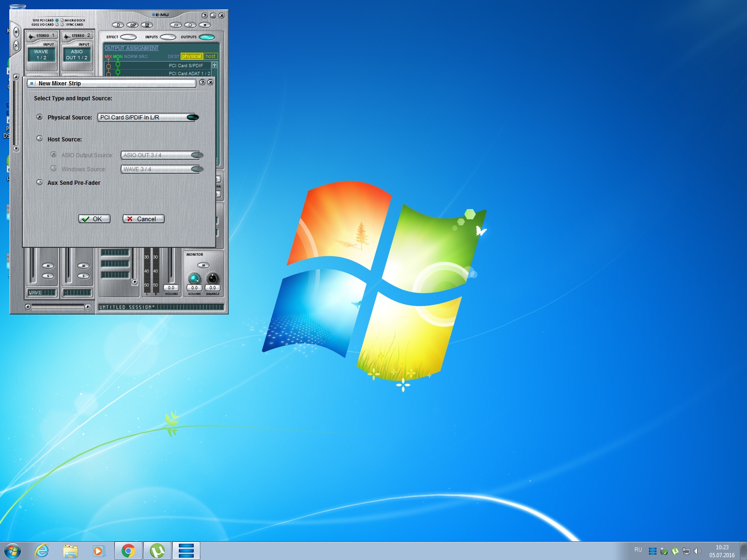Click the Monitor Balance 0.0 value box
The height and width of the screenshot is (560, 747).
tap(212, 288)
